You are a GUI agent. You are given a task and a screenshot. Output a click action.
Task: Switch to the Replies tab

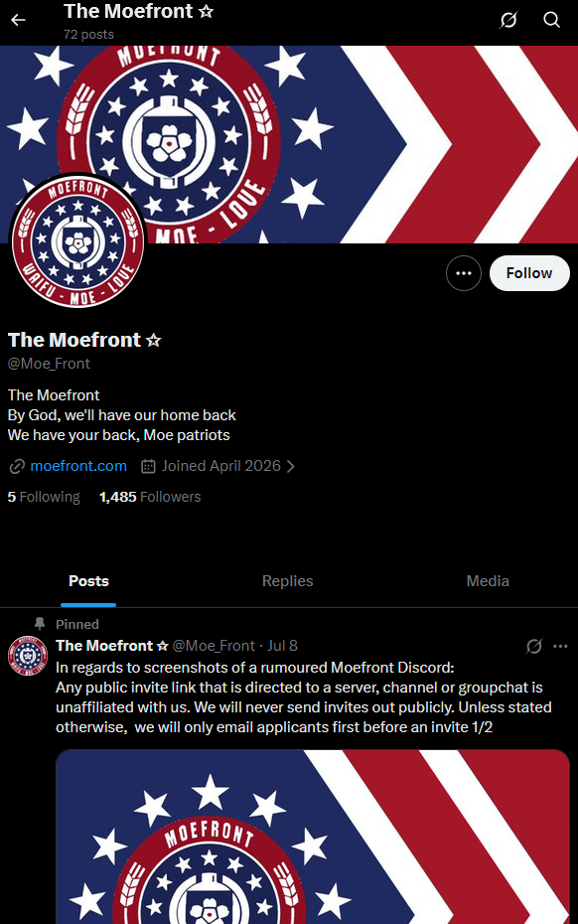[x=288, y=581]
